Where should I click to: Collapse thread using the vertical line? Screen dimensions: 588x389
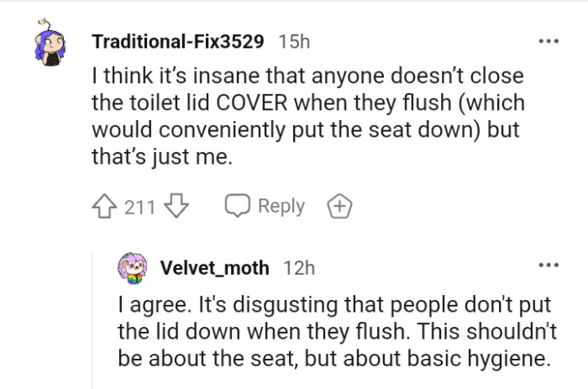click(94, 319)
